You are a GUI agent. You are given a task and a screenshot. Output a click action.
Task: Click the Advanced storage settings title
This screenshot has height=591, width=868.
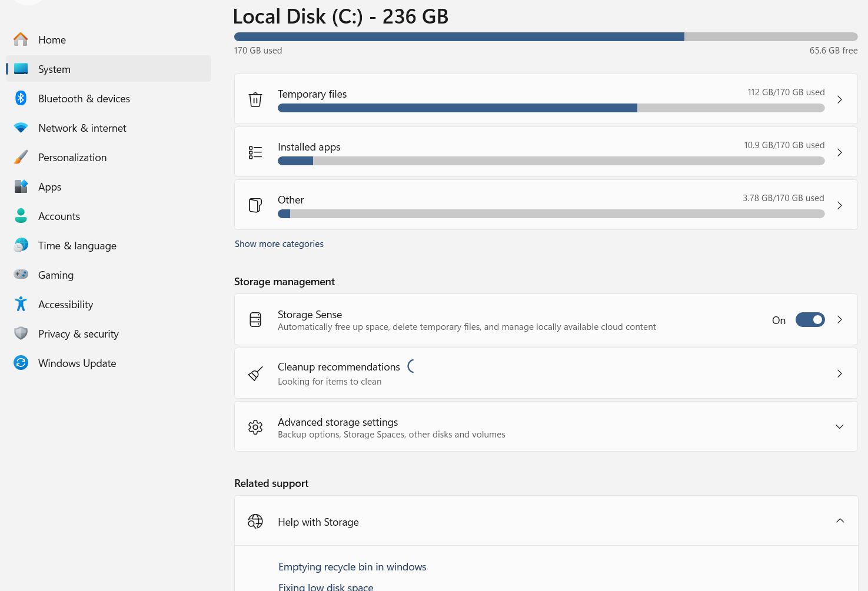(x=338, y=422)
